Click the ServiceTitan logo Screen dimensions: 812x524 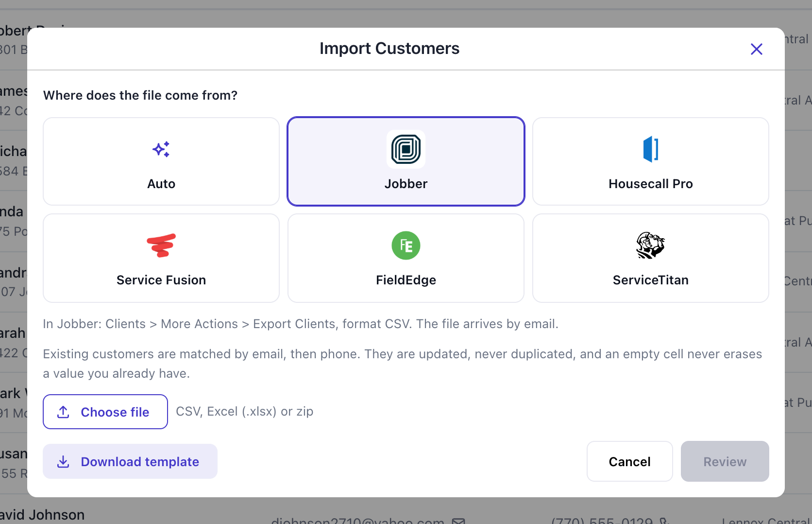[651, 245]
